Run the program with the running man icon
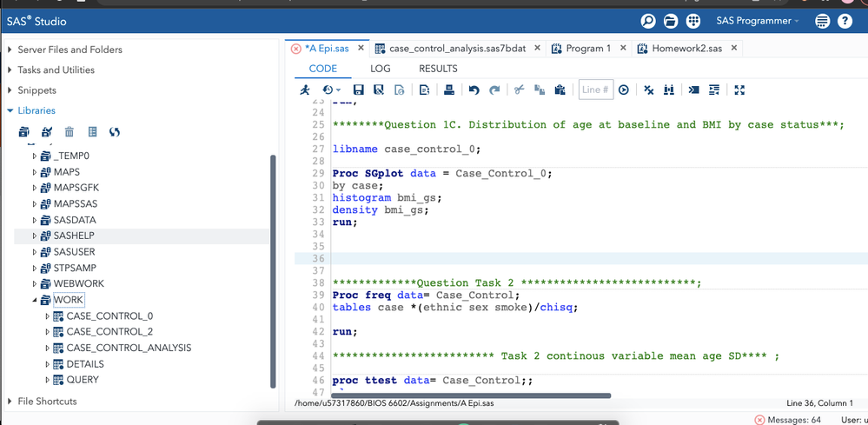The image size is (868, 425). [x=305, y=90]
